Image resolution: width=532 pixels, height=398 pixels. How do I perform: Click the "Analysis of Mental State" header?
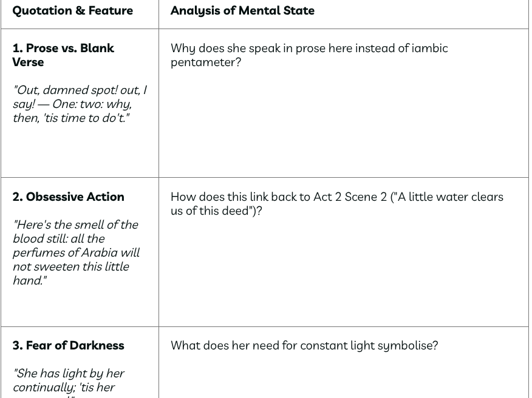(242, 10)
